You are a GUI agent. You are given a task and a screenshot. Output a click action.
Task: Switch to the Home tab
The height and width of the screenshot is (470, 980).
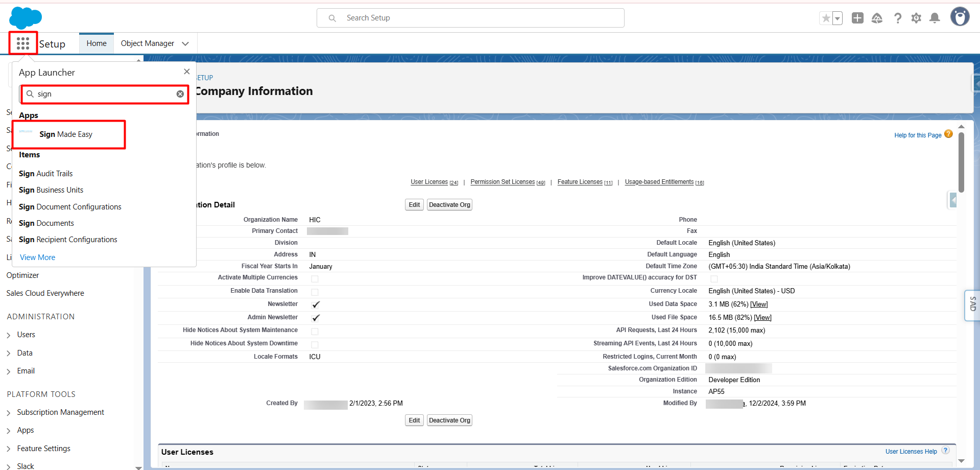pos(97,43)
